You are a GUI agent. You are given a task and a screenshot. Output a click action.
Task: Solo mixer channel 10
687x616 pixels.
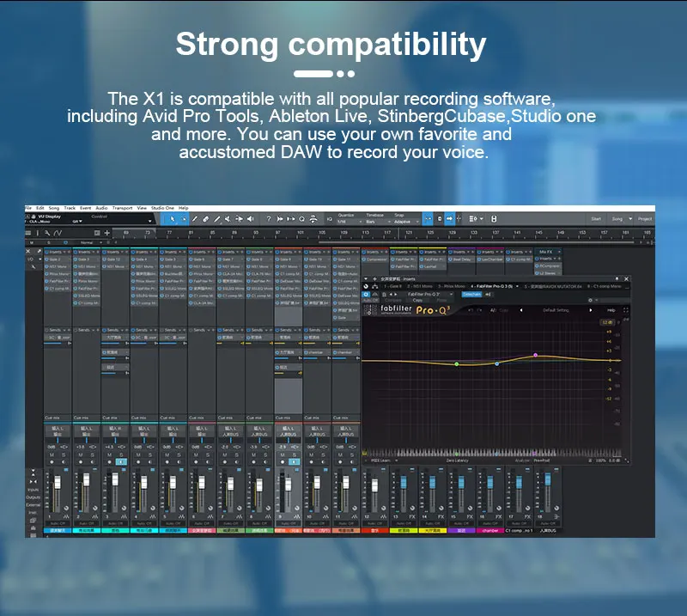[x=323, y=455]
